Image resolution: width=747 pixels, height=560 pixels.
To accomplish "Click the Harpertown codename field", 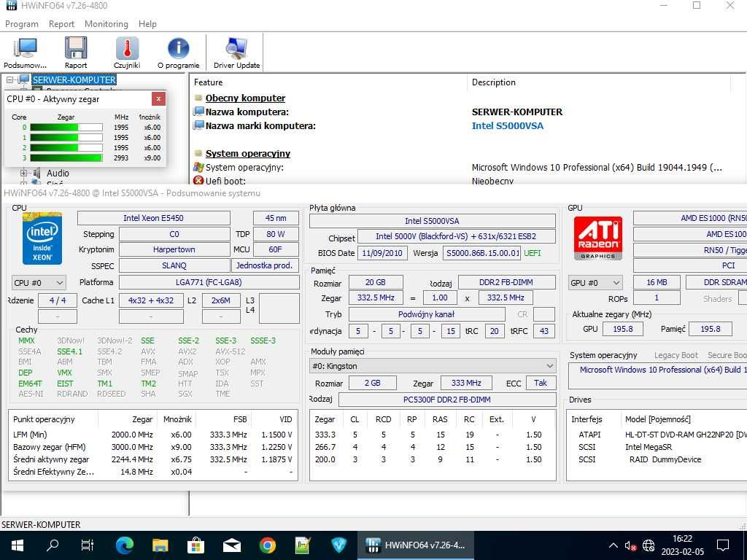I will (174, 249).
